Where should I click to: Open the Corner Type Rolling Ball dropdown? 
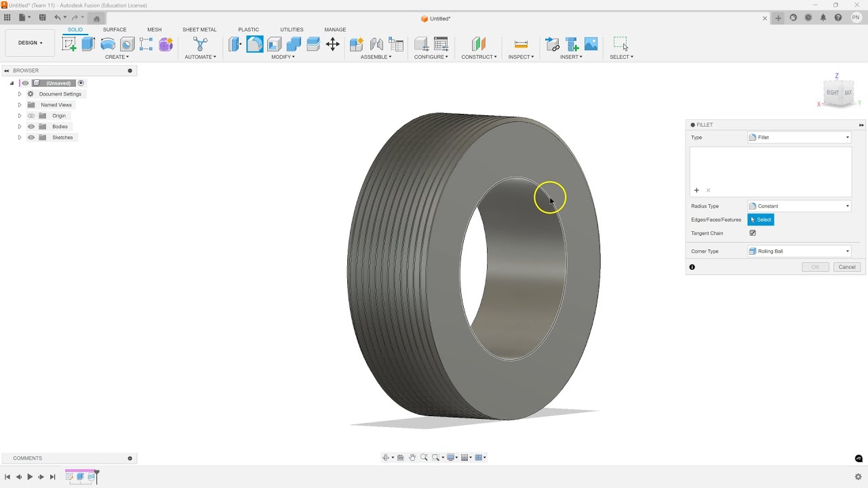800,251
